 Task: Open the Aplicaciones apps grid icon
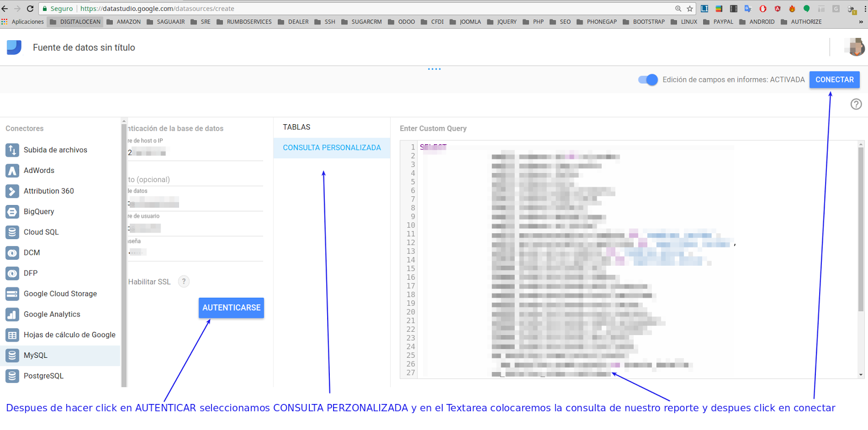point(4,22)
